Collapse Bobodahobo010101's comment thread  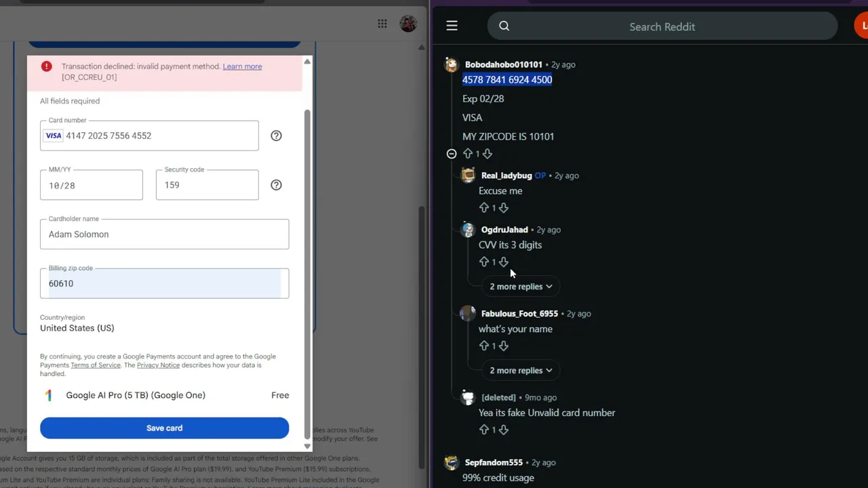coord(452,154)
